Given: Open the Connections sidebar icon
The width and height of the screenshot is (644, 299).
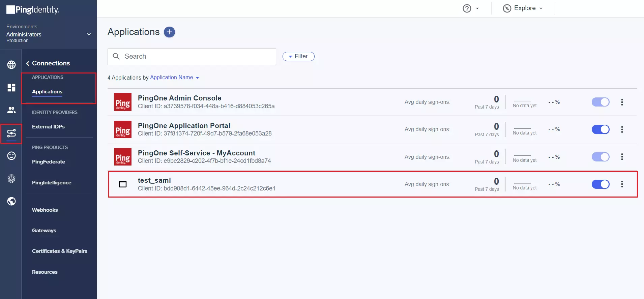Looking at the screenshot, I should point(11,133).
